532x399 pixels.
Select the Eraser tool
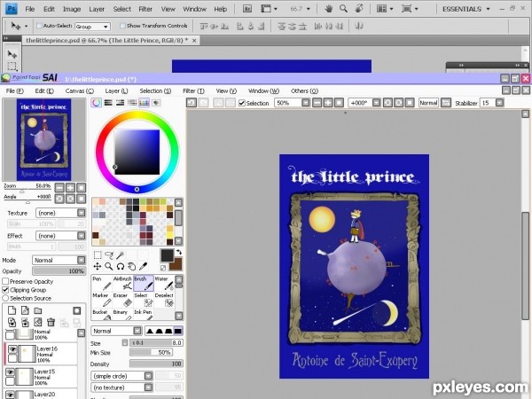(x=122, y=300)
